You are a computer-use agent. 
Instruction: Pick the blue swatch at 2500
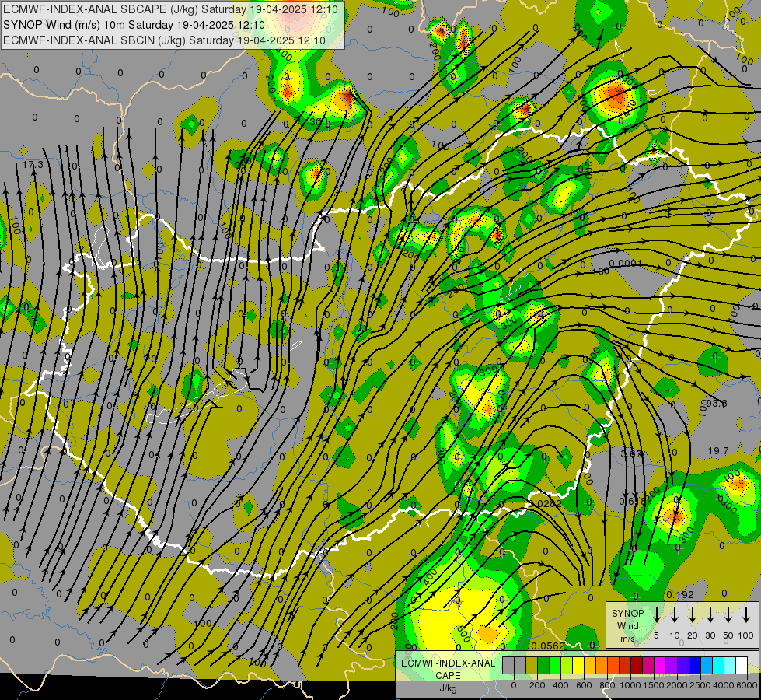pos(695,665)
